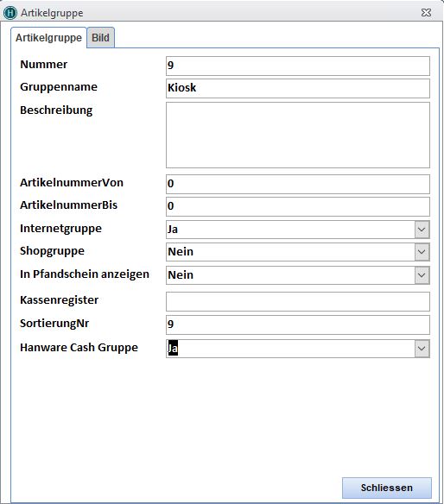The width and height of the screenshot is (444, 504).
Task: Click the highlighted Ja in Hanware Cash Gruppe
Action: (x=173, y=349)
